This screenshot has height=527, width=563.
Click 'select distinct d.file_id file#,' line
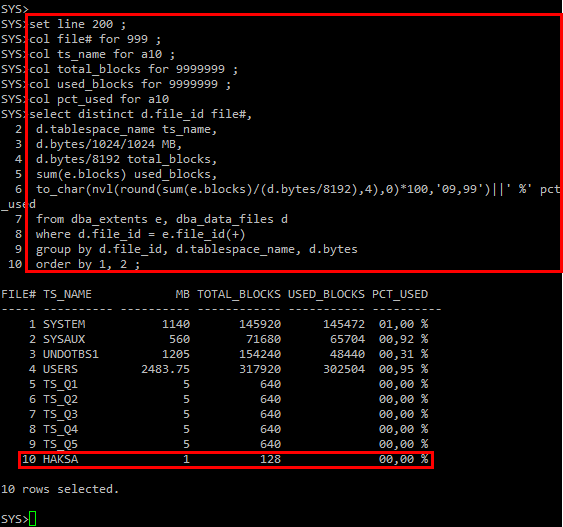140,114
